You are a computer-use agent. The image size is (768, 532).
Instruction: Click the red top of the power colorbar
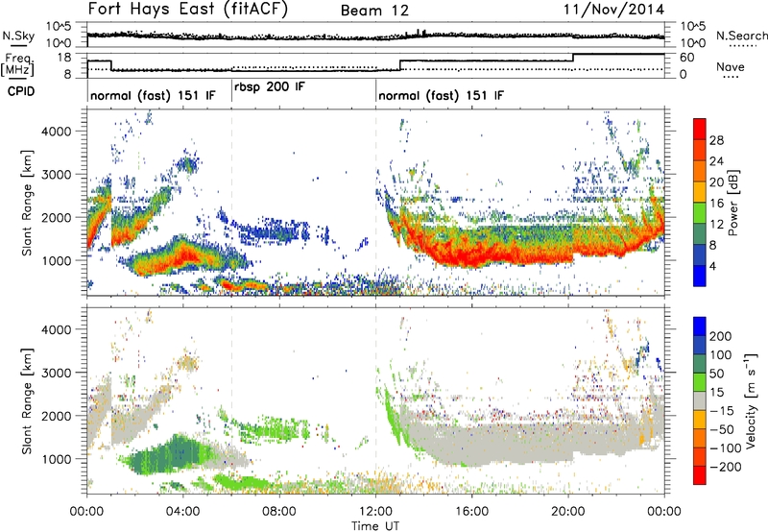700,129
